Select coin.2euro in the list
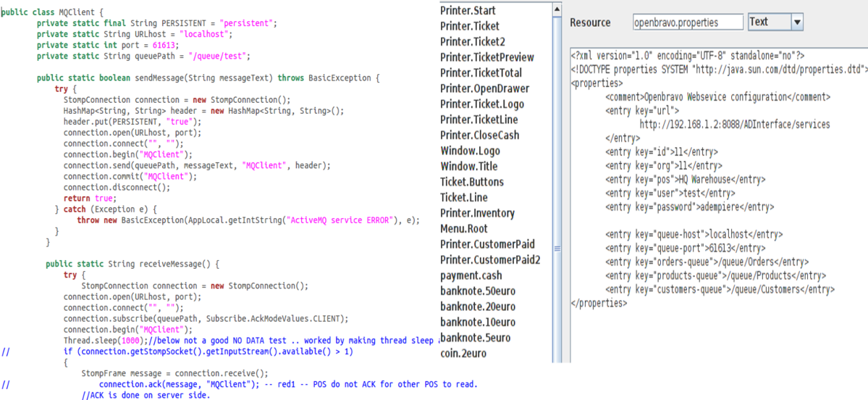The width and height of the screenshot is (868, 400). pos(463,353)
